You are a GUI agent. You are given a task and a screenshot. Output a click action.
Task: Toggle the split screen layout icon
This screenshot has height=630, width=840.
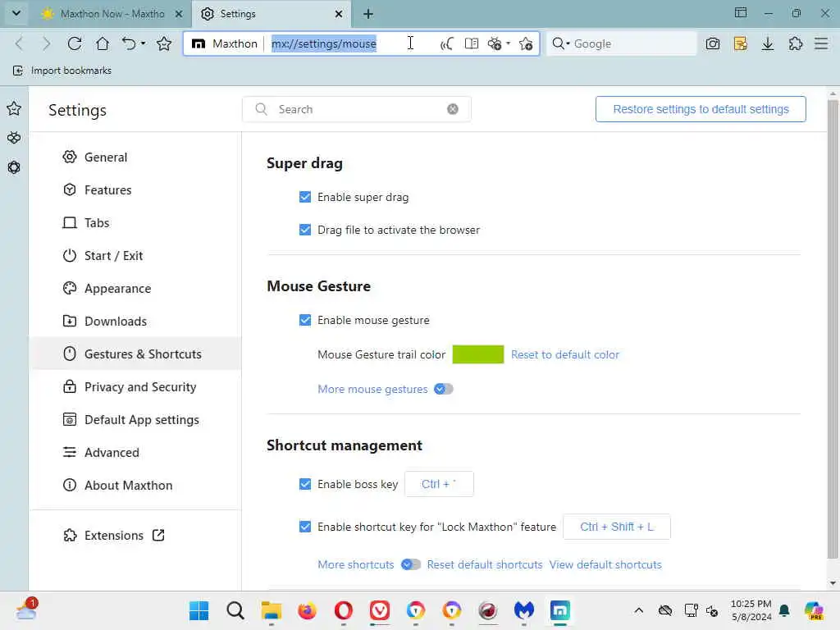pos(741,13)
